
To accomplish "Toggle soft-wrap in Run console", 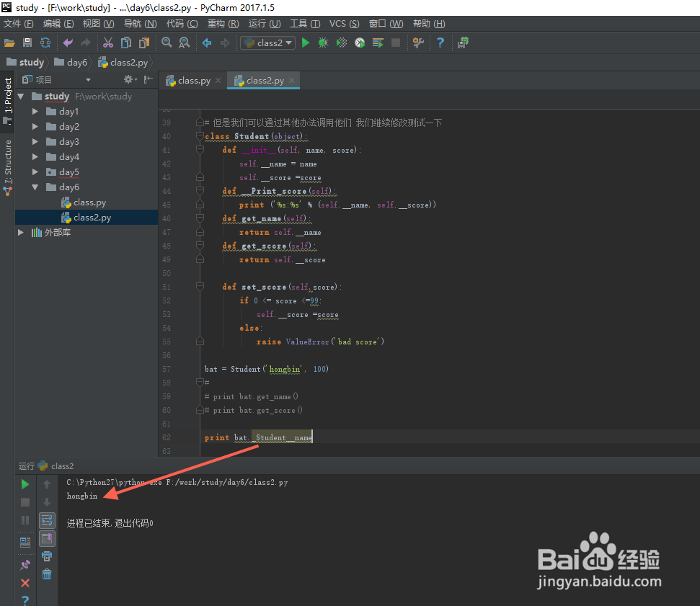I will [x=47, y=520].
